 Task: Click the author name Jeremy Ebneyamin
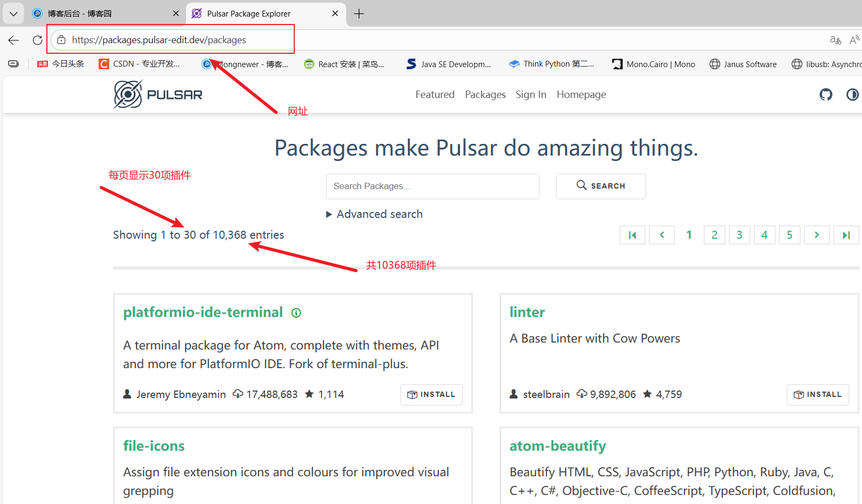click(x=181, y=394)
